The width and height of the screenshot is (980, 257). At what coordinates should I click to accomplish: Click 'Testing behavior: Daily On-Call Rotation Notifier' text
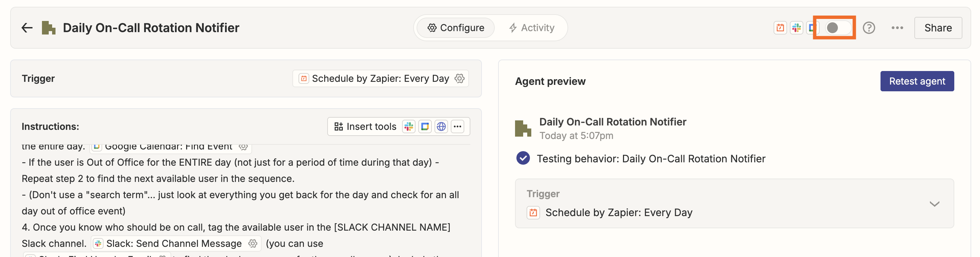coord(651,159)
